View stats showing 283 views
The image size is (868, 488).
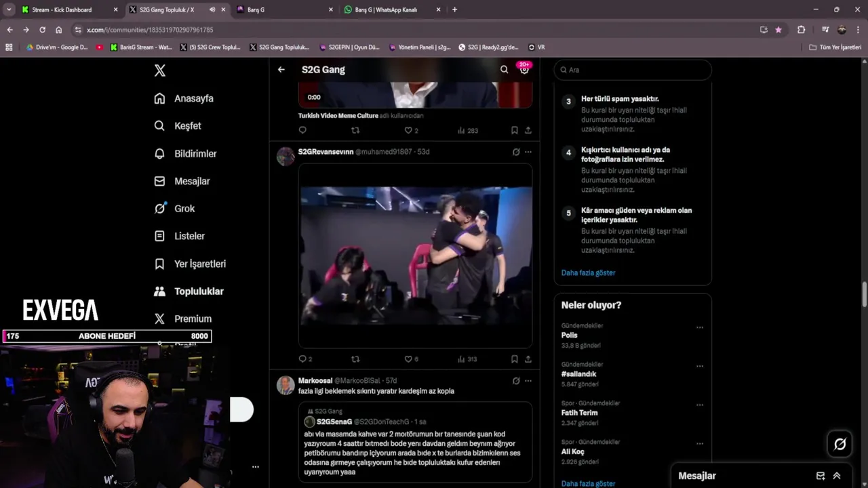(467, 130)
